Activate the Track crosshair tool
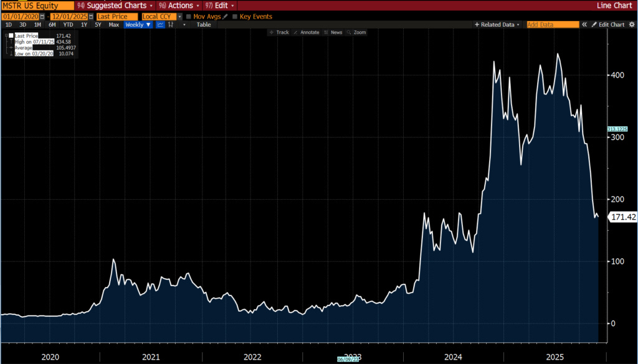Screen dimensions: 638x364 coord(279,32)
